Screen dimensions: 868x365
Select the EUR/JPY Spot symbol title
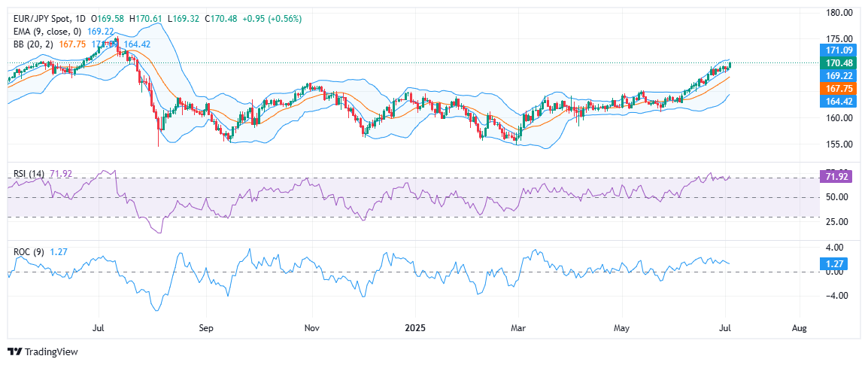tap(38, 18)
